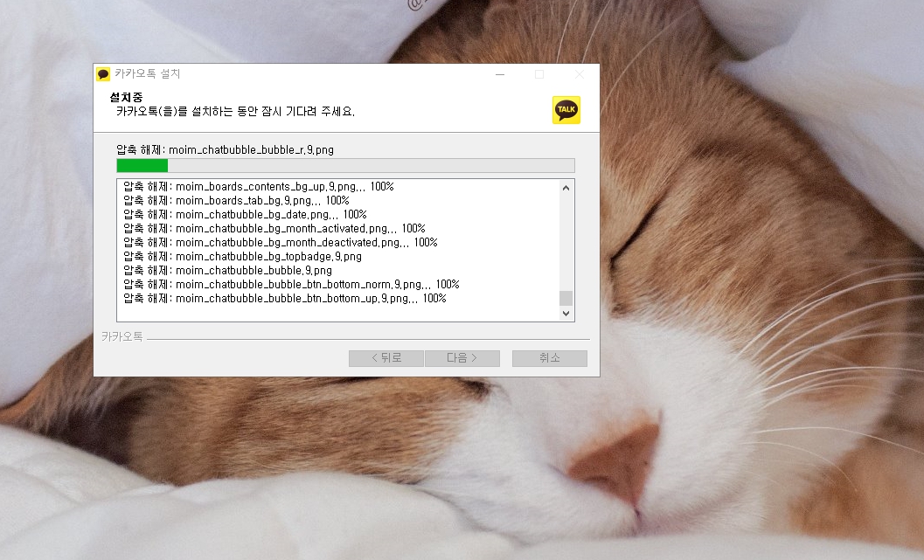The width and height of the screenshot is (924, 560).
Task: Click the scrollbar thumb in the log list
Action: click(566, 298)
